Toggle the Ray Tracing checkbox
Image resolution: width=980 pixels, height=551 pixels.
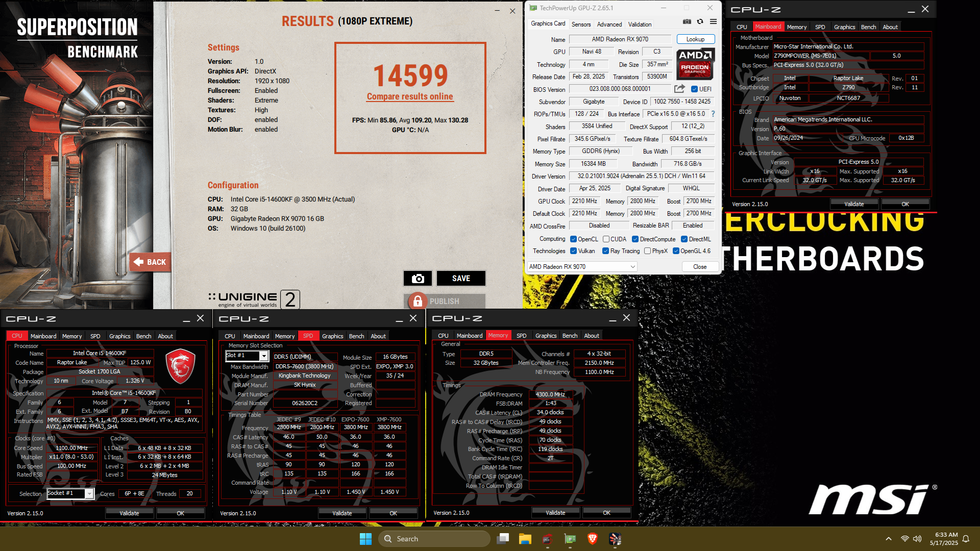coord(605,251)
